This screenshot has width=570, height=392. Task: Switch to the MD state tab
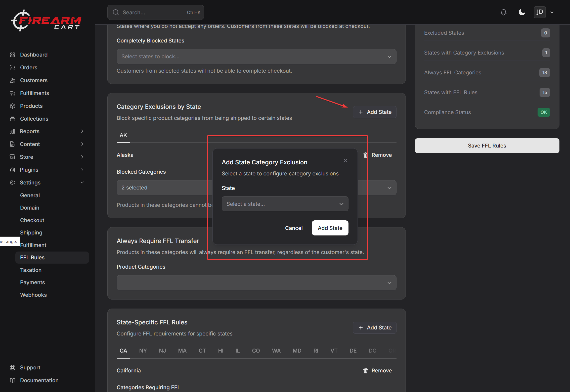pos(297,351)
